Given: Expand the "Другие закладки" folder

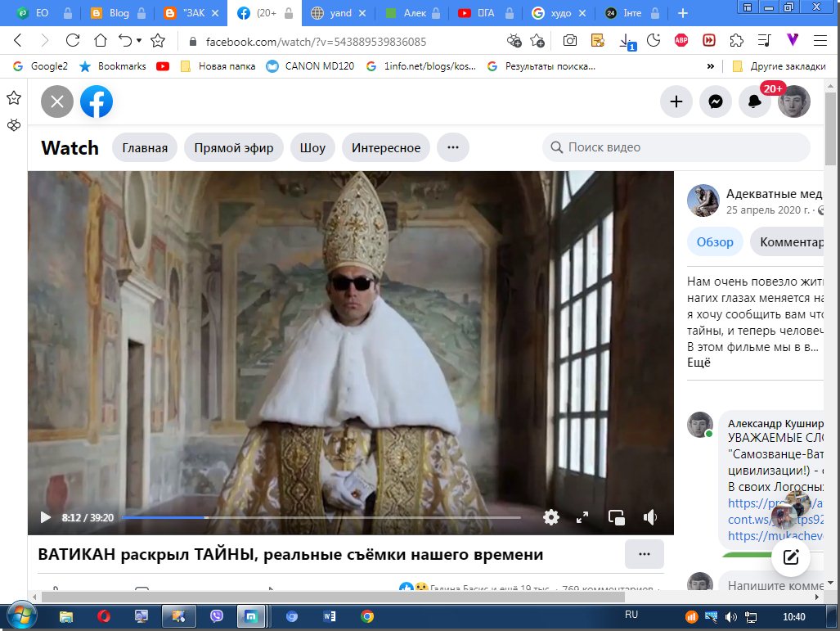Looking at the screenshot, I should pos(779,66).
